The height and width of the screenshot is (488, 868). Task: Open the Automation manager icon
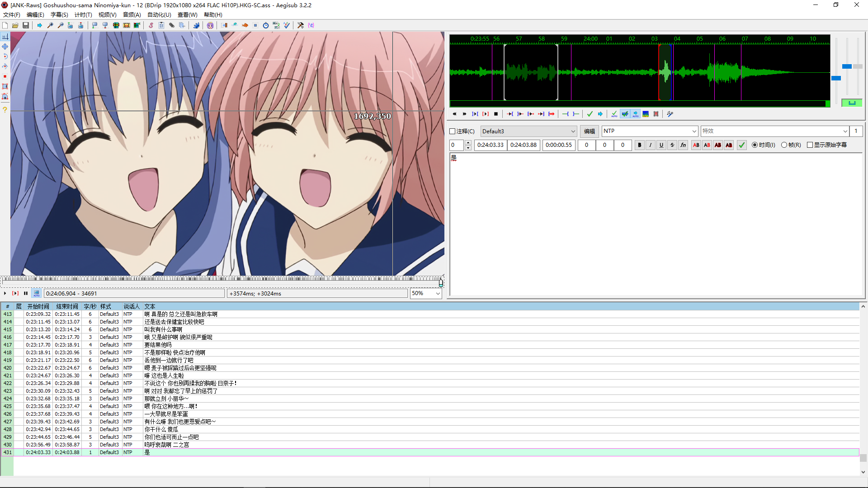(196, 25)
